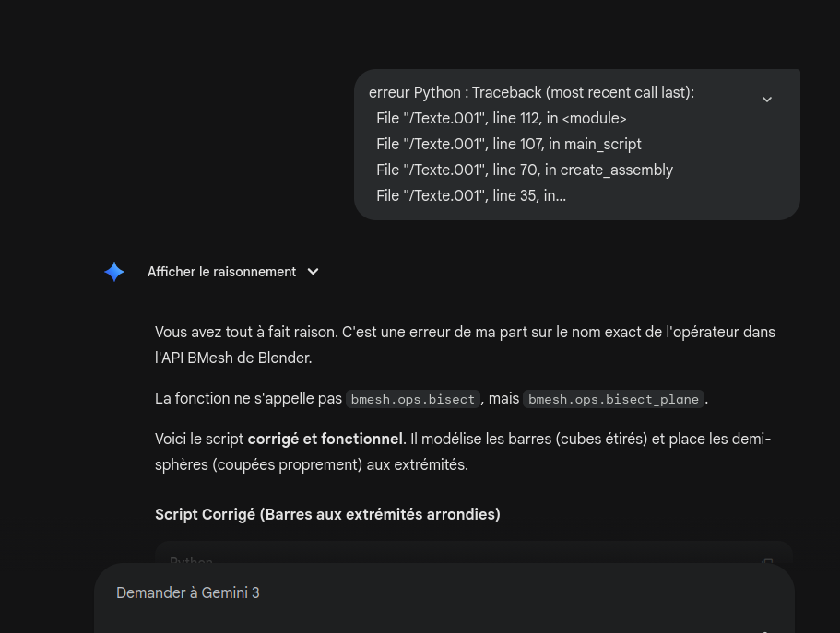Image resolution: width=840 pixels, height=633 pixels.
Task: Expand the truncated Python error message
Action: coord(766,100)
